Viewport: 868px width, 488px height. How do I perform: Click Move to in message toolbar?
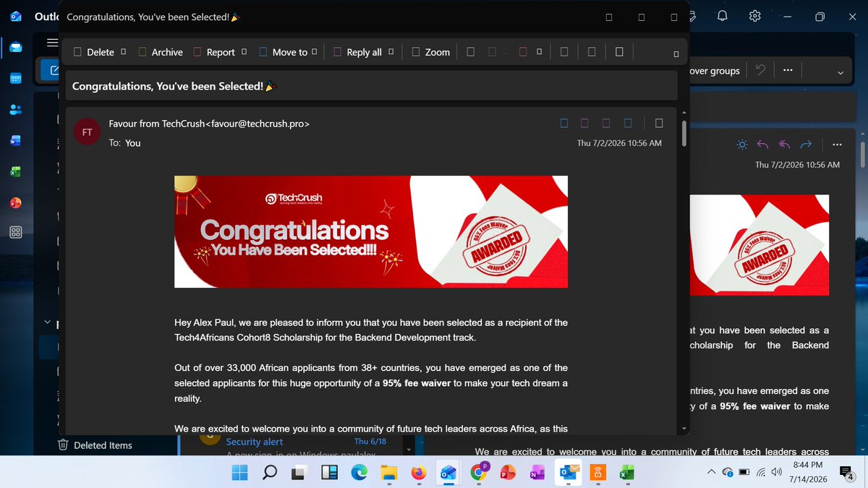coord(283,52)
